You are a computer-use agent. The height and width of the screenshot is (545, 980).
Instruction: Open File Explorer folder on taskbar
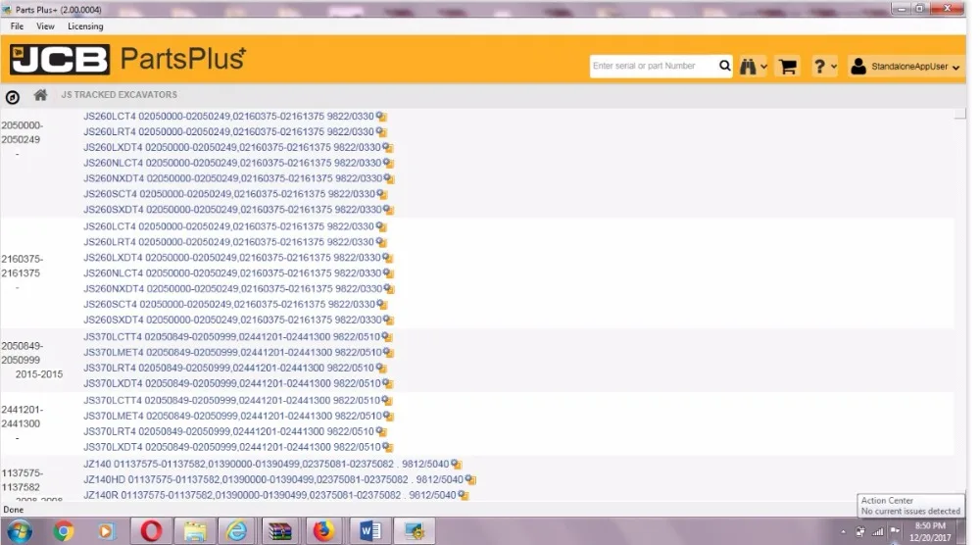click(194, 532)
